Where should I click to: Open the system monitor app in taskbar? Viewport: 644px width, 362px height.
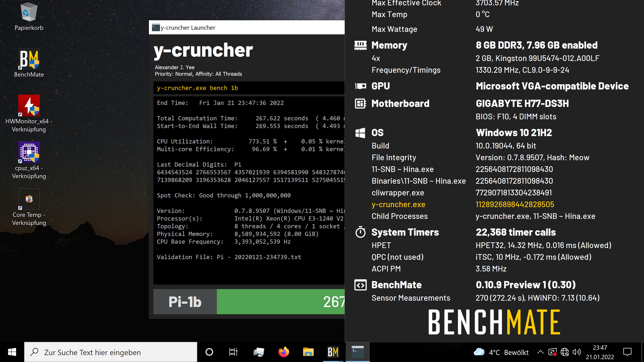(x=258, y=352)
